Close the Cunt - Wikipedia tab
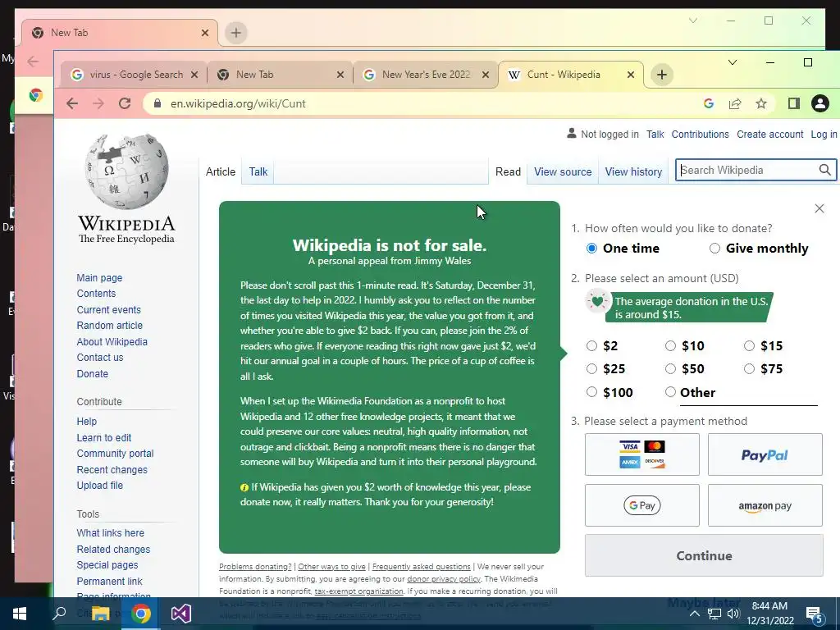The width and height of the screenshot is (840, 630). pos(631,75)
